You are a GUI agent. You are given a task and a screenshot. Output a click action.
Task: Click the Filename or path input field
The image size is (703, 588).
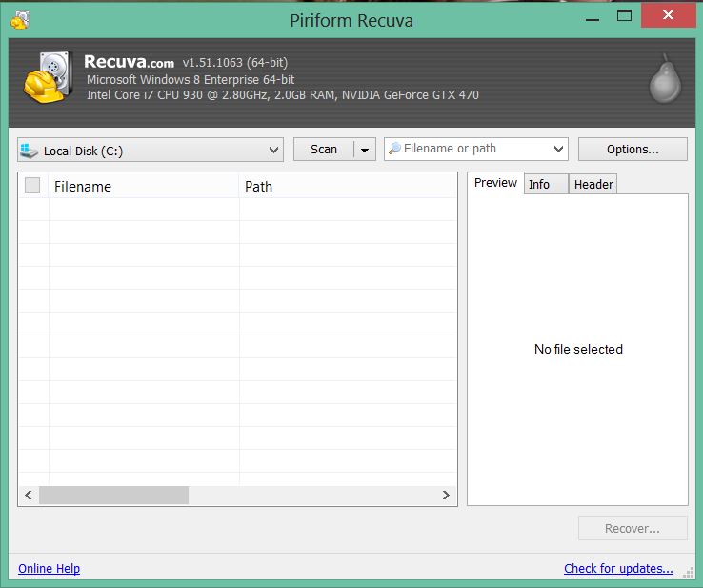point(475,149)
